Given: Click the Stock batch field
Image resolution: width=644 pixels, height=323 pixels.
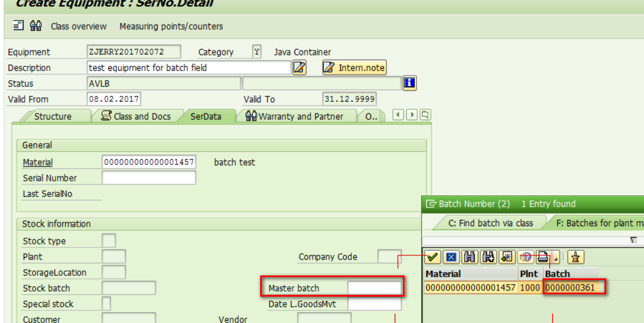Looking at the screenshot, I should coord(128,288).
